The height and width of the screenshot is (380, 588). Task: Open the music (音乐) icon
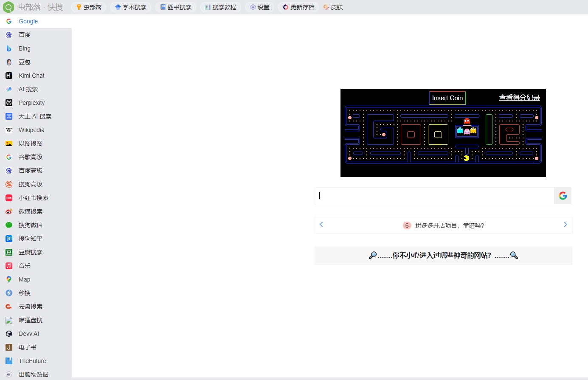[9, 266]
